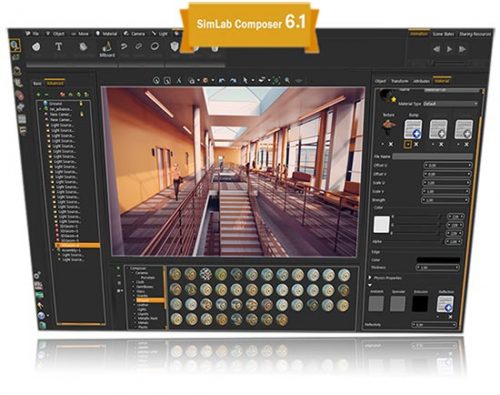
Task: Click the File Name input field
Action: [x=432, y=156]
